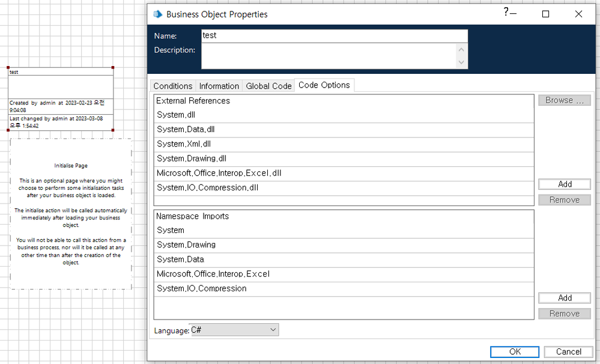Add a new External Reference
Image resolution: width=600 pixels, height=364 pixels.
click(x=565, y=184)
